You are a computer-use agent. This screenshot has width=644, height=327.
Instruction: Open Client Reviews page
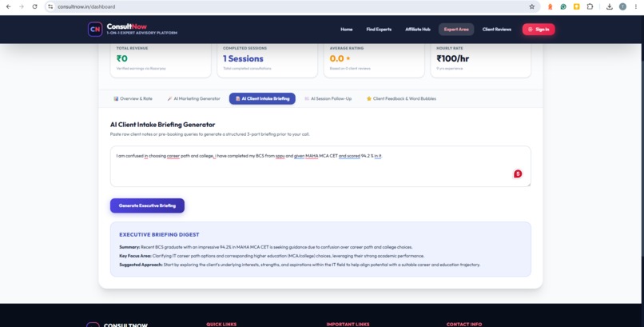click(x=497, y=29)
